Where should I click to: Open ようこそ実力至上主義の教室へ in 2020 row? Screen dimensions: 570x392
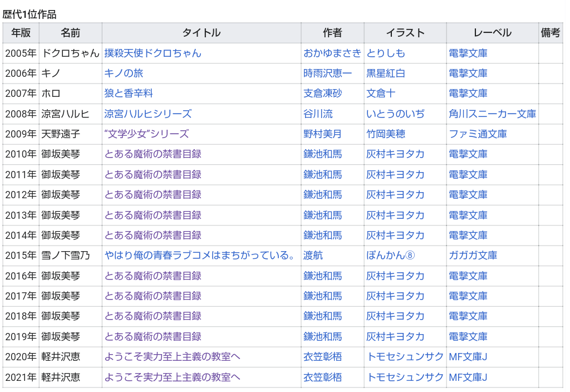(x=173, y=357)
